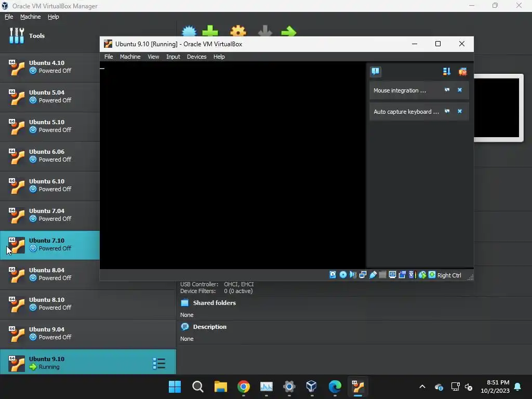Click the taskbar clock showing 8:51 PM

pos(495,387)
